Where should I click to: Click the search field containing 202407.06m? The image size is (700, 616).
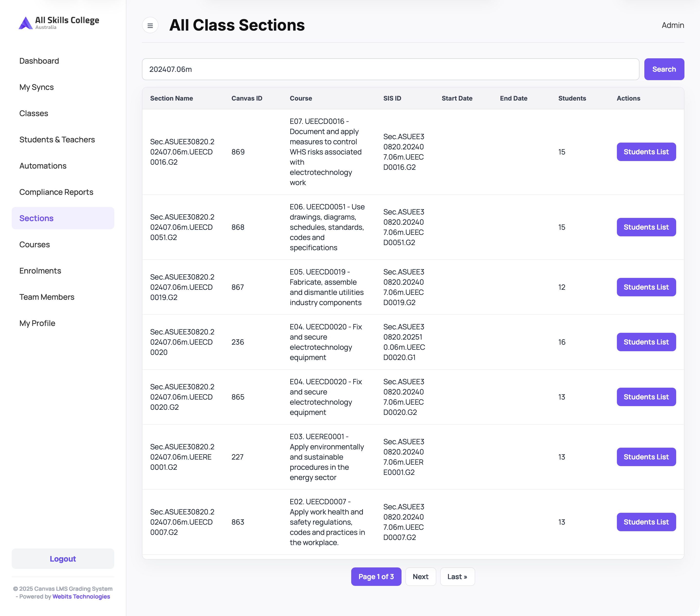[x=390, y=69]
